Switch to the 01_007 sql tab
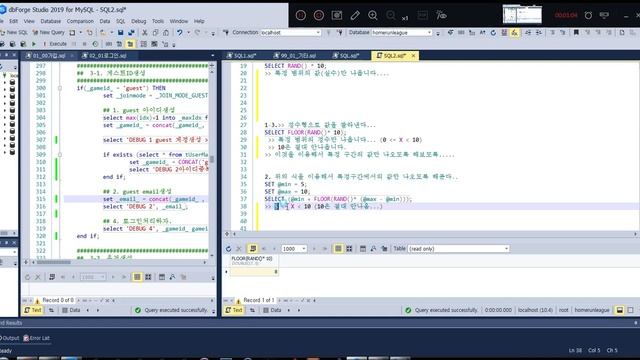 (x=48, y=56)
